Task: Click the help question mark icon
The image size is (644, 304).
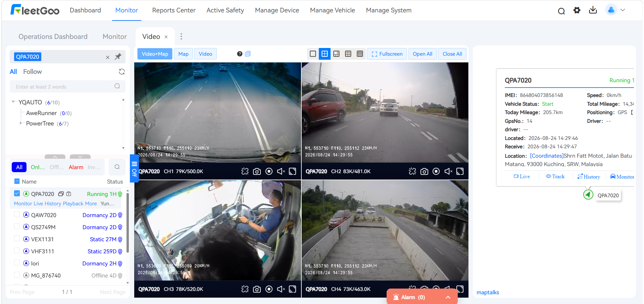Action: (x=240, y=54)
